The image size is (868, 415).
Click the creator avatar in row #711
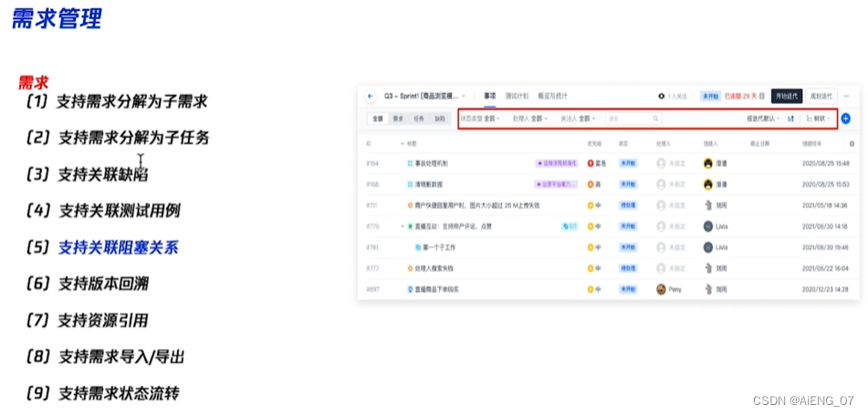pos(707,205)
